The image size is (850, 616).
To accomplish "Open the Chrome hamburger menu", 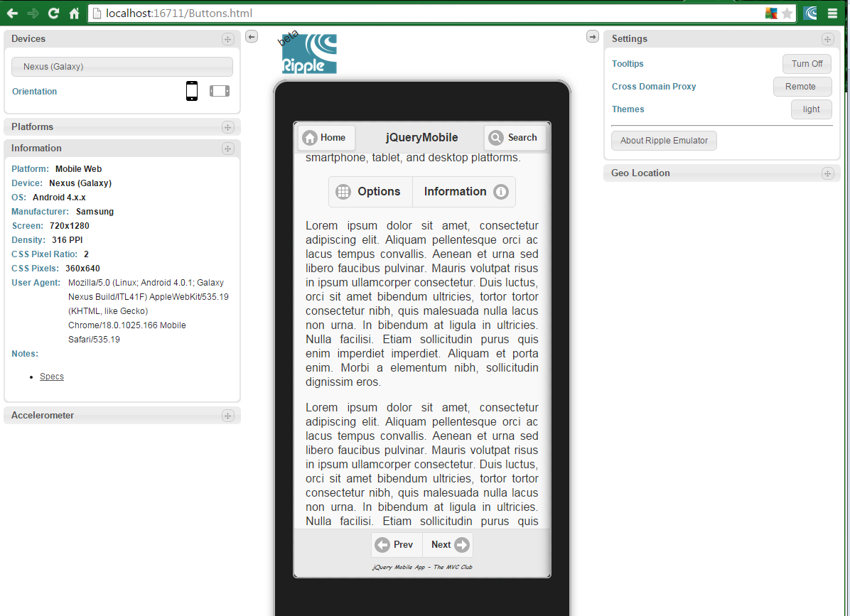I will pyautogui.click(x=833, y=13).
